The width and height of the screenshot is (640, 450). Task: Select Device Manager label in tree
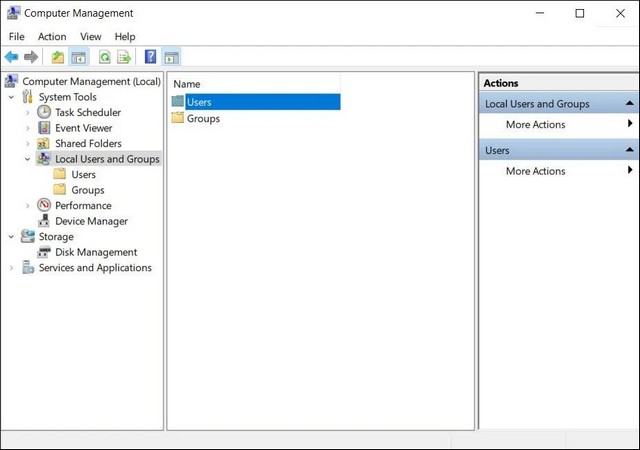[x=91, y=221]
